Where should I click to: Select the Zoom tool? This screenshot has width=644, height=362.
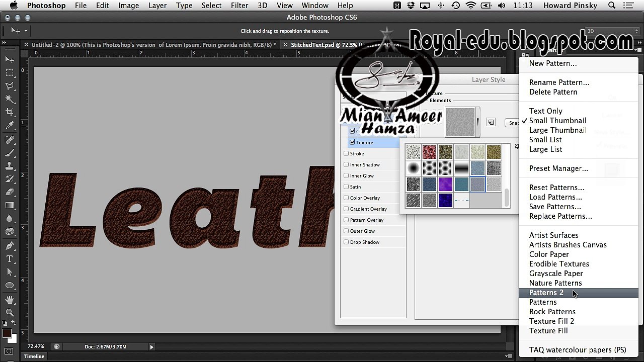(x=10, y=313)
